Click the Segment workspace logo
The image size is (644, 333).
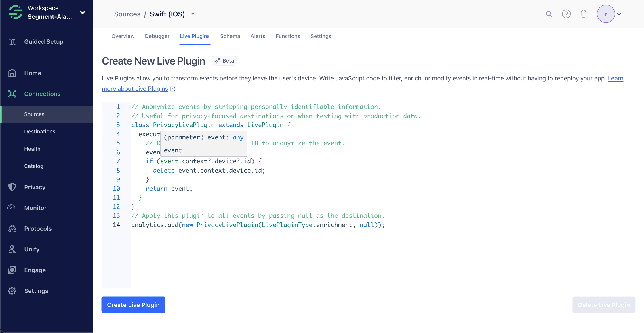click(15, 12)
